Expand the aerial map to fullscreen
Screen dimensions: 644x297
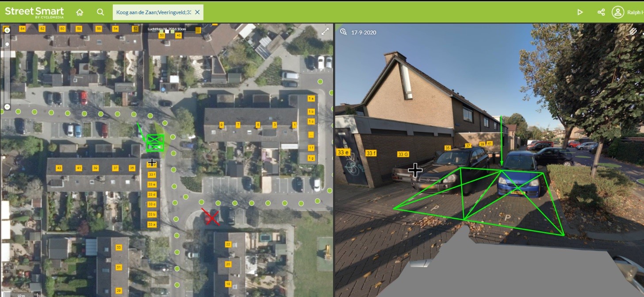325,31
